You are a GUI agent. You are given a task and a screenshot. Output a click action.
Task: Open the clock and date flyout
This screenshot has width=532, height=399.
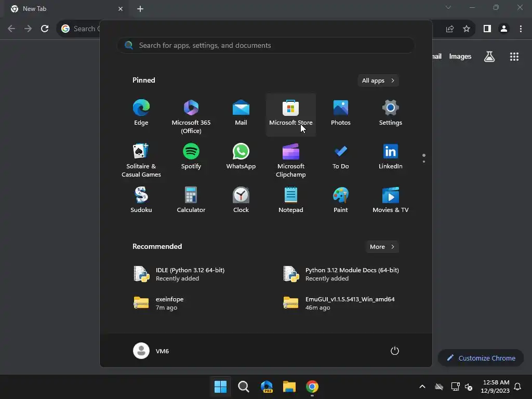tap(495, 387)
